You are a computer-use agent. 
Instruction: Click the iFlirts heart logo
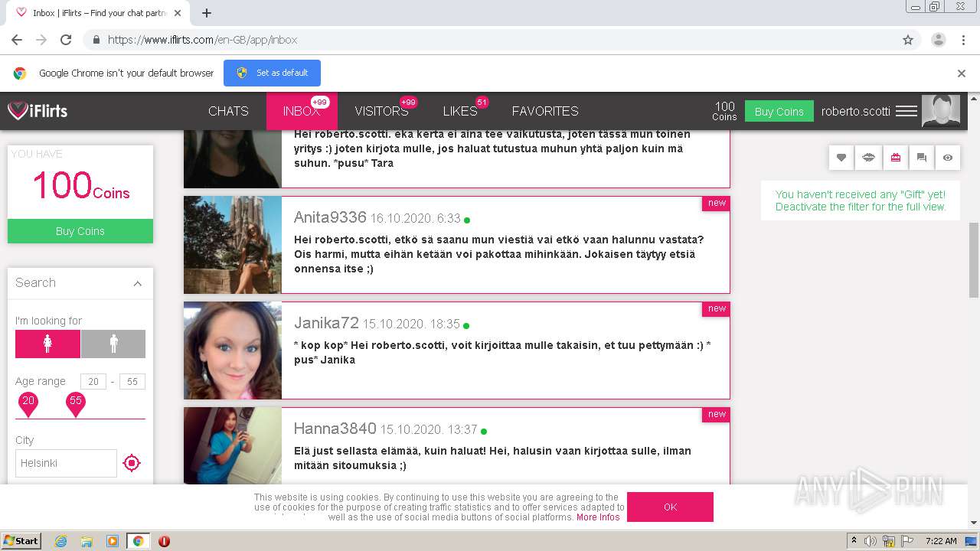(x=38, y=111)
